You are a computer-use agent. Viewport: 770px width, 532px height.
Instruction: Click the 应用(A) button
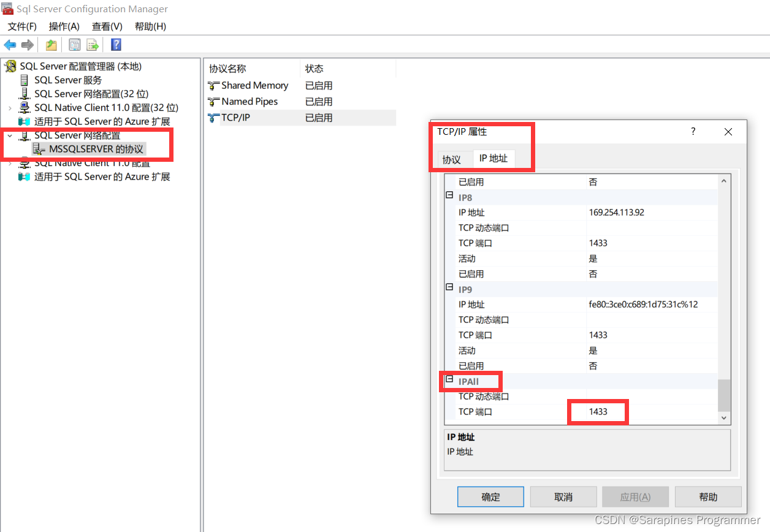(636, 497)
